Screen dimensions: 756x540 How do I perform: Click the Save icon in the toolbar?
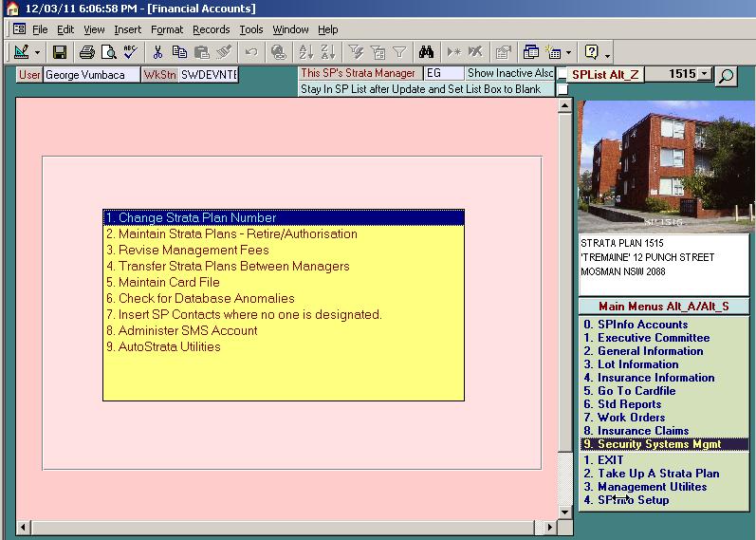59,52
